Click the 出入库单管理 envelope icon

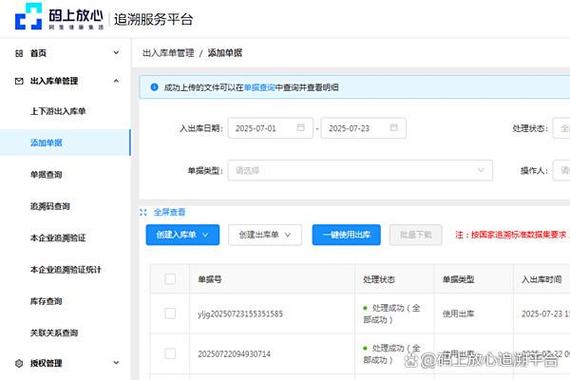pos(19,81)
